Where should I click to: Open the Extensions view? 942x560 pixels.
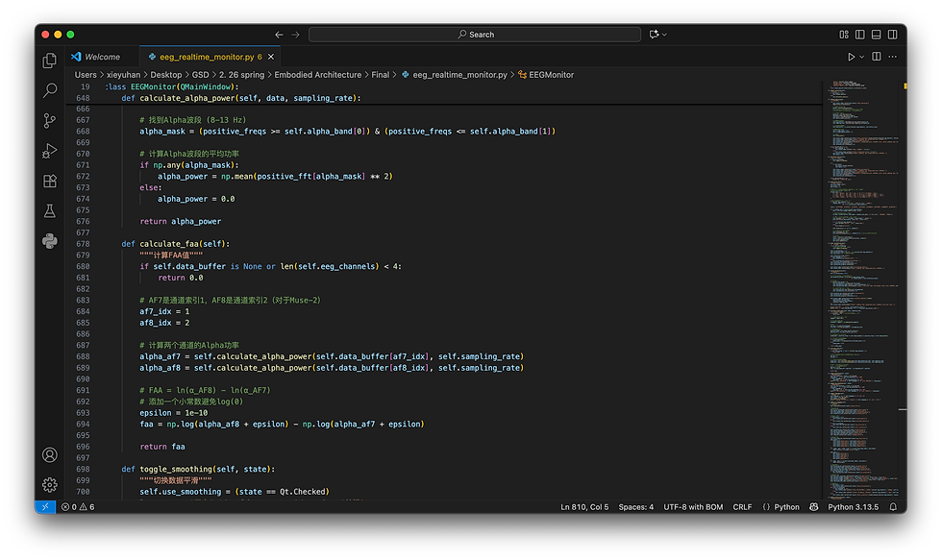(x=50, y=181)
